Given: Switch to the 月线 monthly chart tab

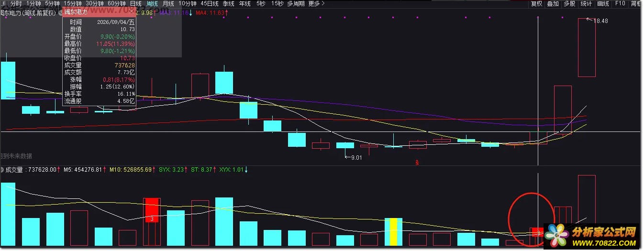Looking at the screenshot, I should click(x=168, y=3).
